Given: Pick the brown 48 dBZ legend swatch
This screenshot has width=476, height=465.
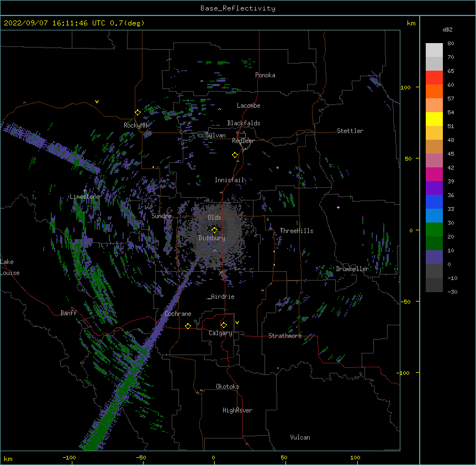Looking at the screenshot, I should 434,146.
